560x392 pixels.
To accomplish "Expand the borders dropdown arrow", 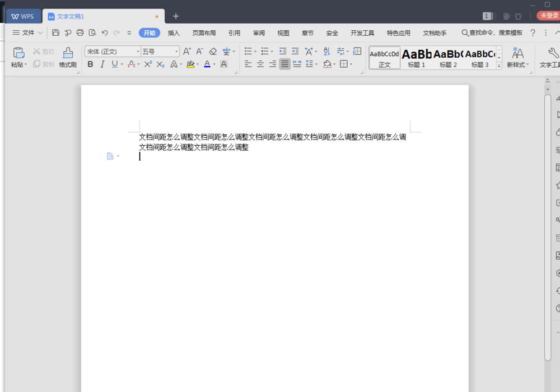I will [351, 64].
